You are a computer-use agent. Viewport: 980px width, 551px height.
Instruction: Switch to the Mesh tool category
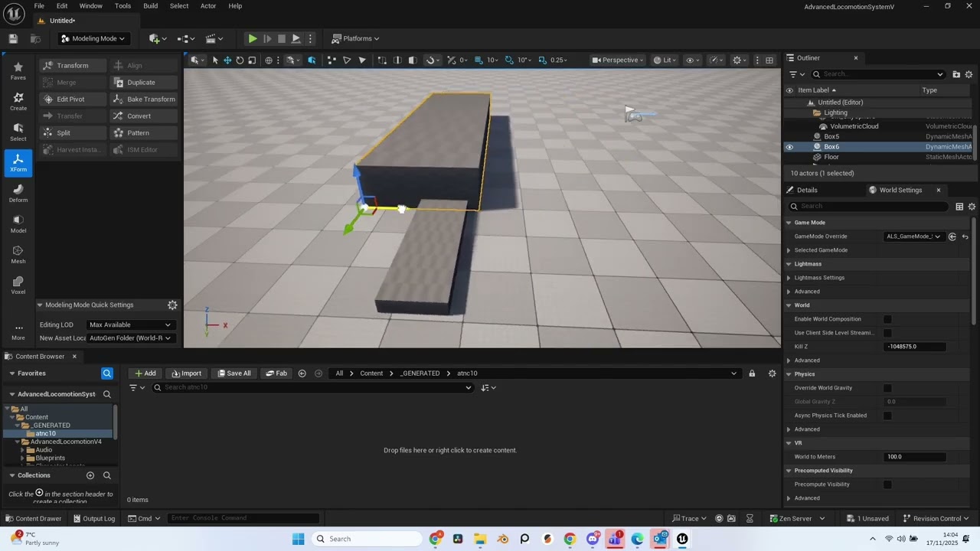tap(18, 254)
